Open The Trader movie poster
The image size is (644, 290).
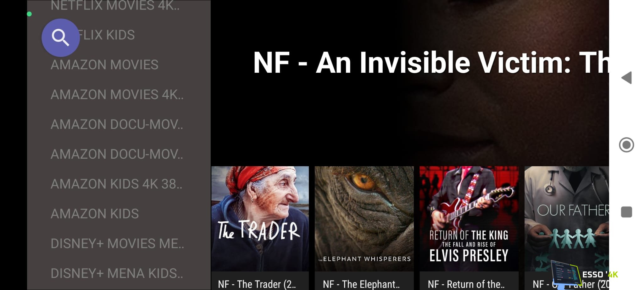point(260,219)
